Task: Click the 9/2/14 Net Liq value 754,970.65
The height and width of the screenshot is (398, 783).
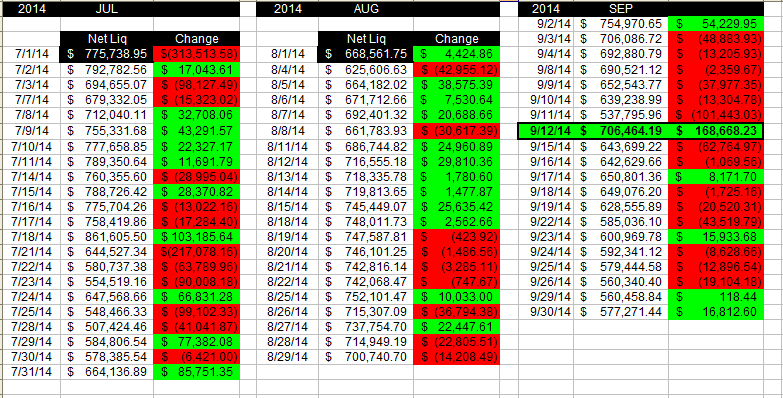Action: tap(621, 23)
